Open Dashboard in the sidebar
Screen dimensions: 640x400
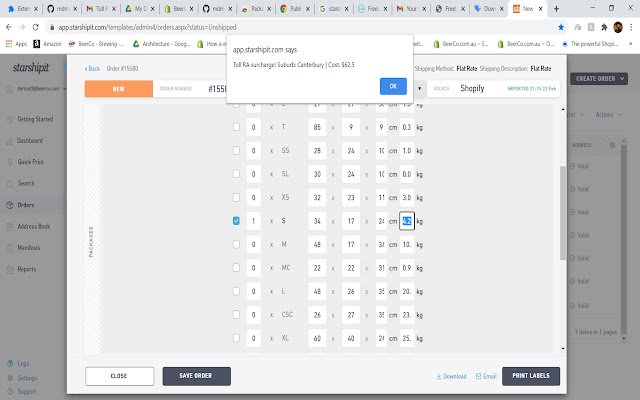29,140
